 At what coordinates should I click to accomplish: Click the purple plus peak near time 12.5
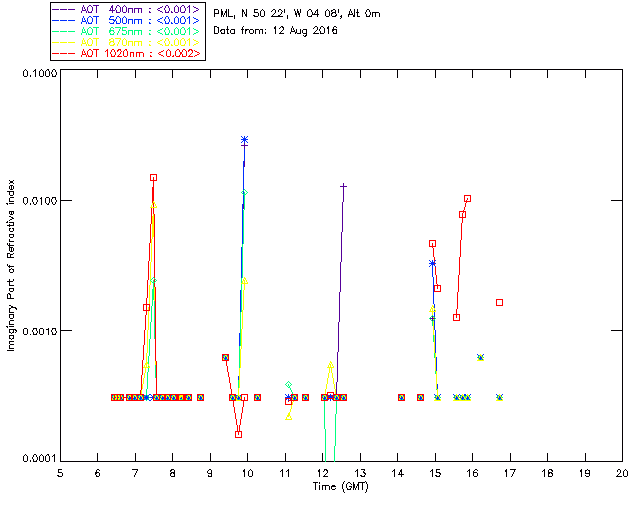(344, 187)
